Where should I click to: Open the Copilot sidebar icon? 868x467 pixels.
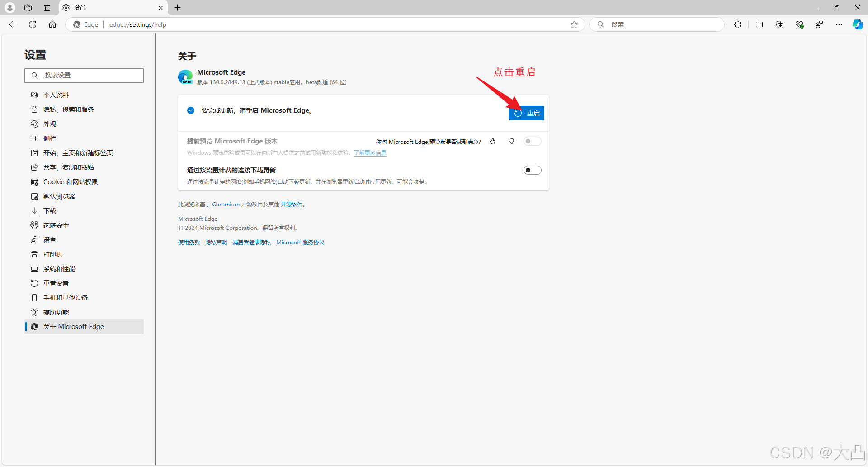pyautogui.click(x=858, y=24)
